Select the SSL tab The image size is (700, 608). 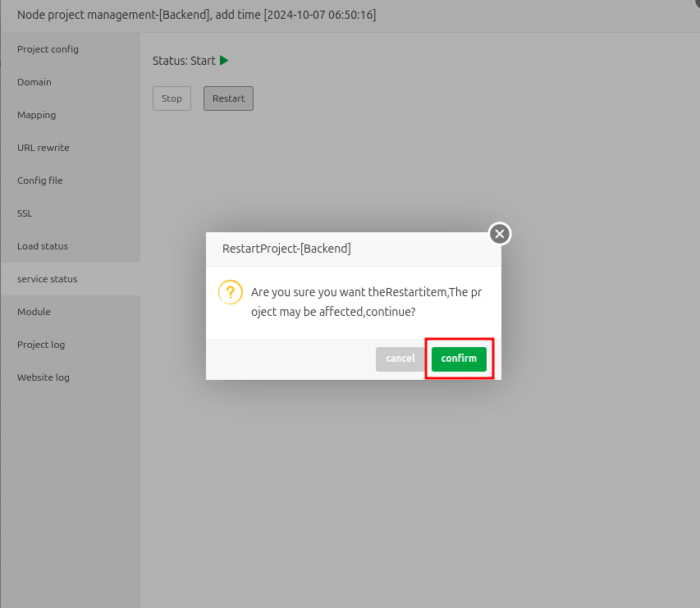[x=25, y=213]
